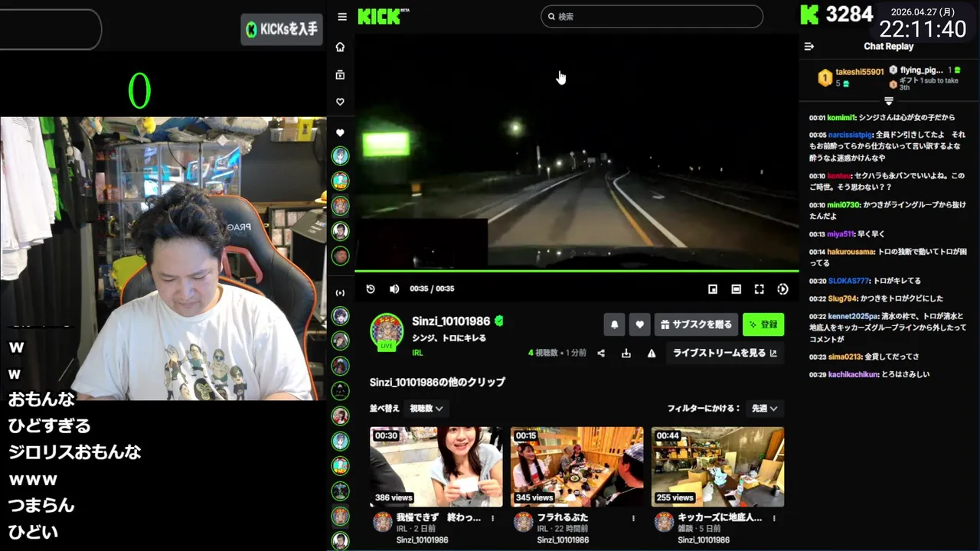The width and height of the screenshot is (980, 551).
Task: Toggle notification bell for Sinzi_10101986
Action: (x=614, y=324)
